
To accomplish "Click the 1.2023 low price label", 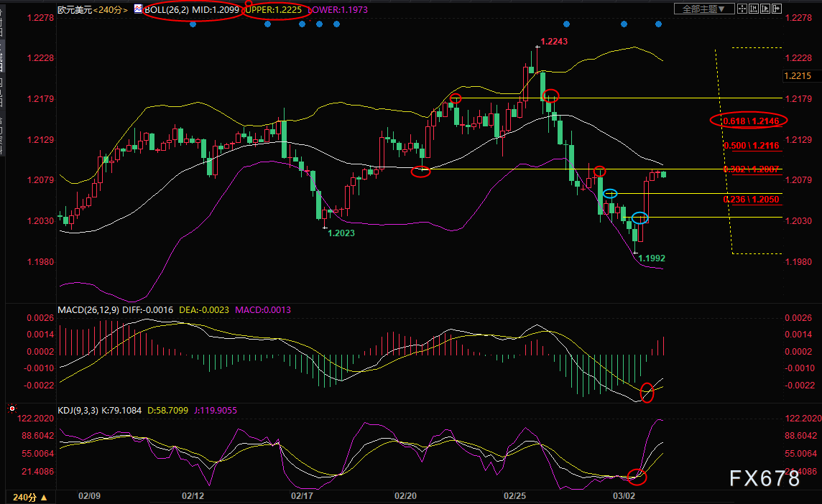I will click(x=341, y=233).
